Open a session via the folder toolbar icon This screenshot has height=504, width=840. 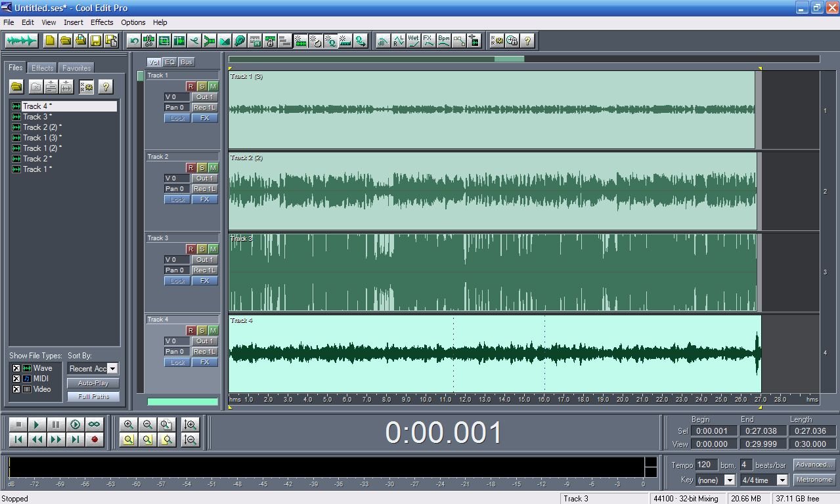point(65,41)
